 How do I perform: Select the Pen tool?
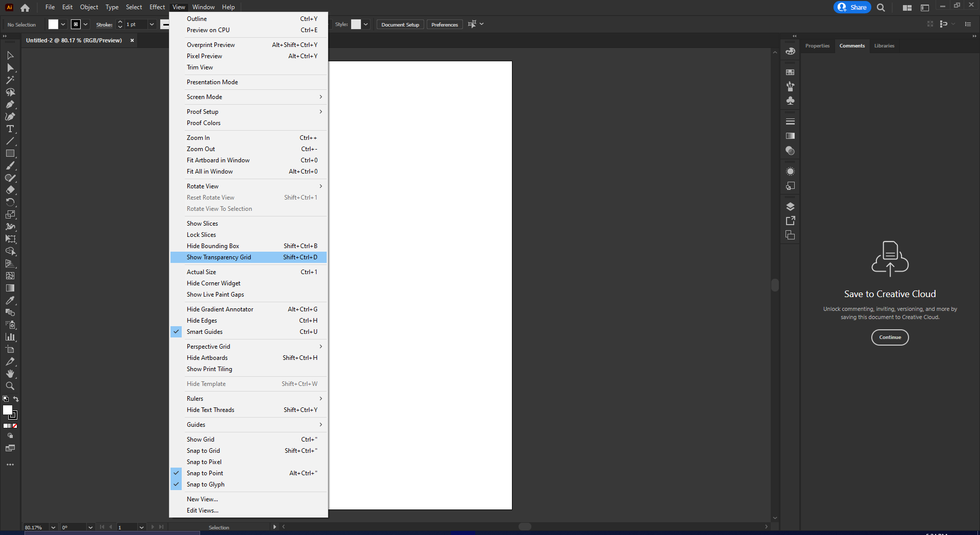tap(10, 105)
